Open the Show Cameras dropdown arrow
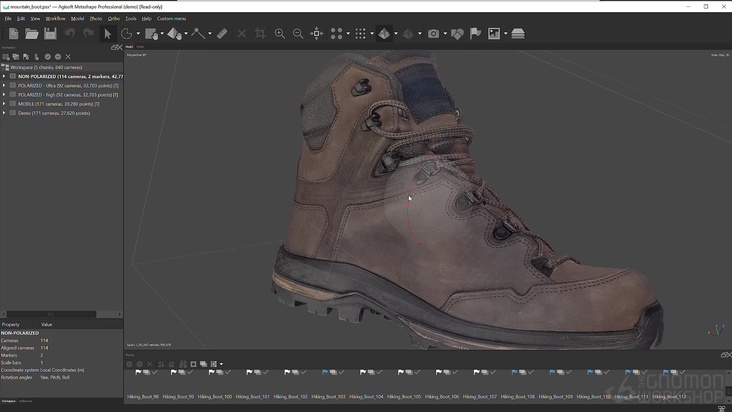732x412 pixels. coord(445,34)
